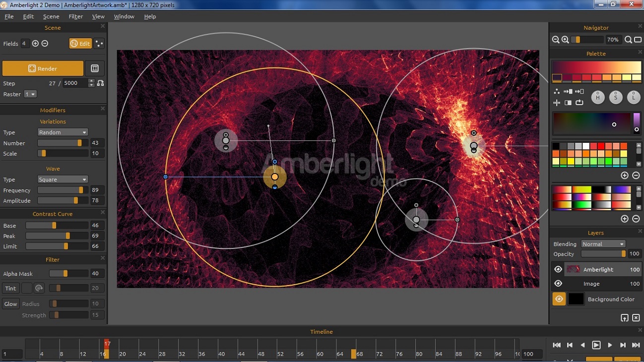Jump to last frame in timeline

click(636, 345)
